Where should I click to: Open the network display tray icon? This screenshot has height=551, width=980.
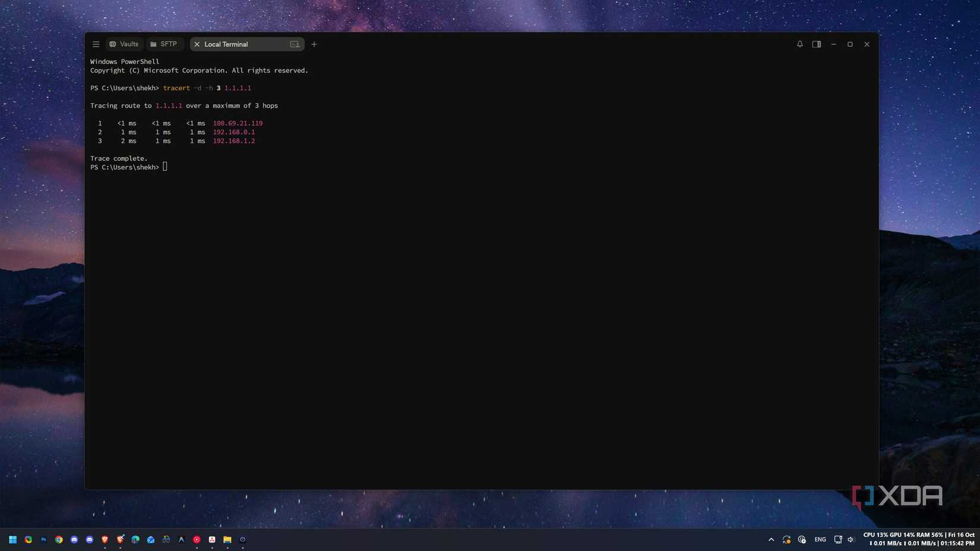click(x=838, y=540)
